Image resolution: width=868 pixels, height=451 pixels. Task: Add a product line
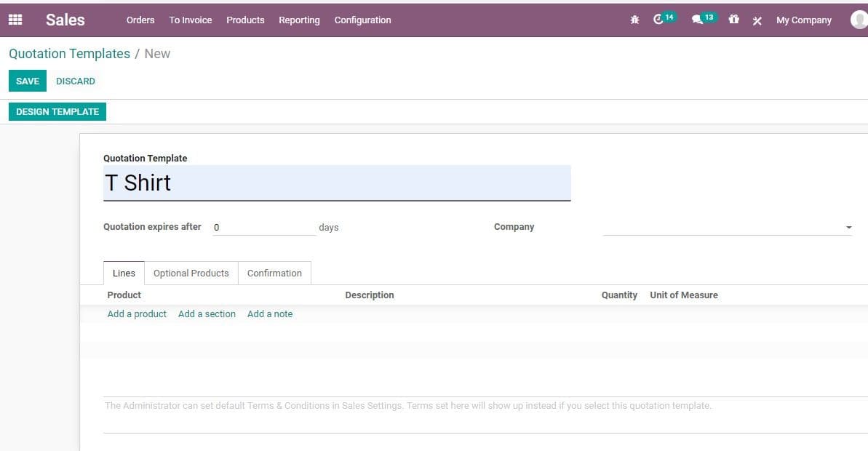point(136,314)
